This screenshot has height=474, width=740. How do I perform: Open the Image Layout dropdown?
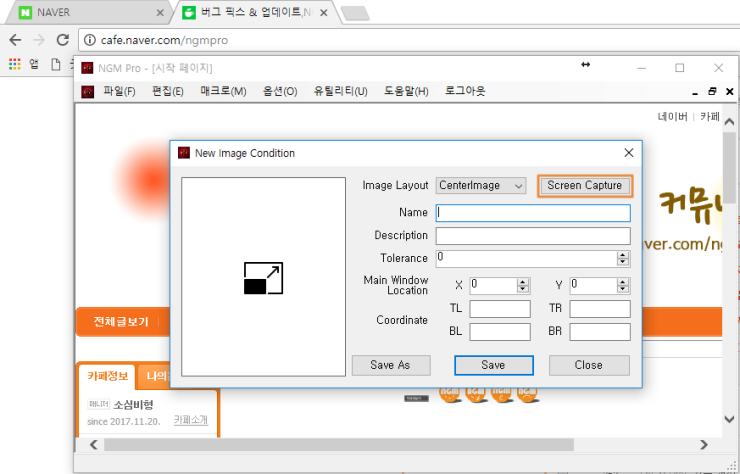(x=480, y=186)
